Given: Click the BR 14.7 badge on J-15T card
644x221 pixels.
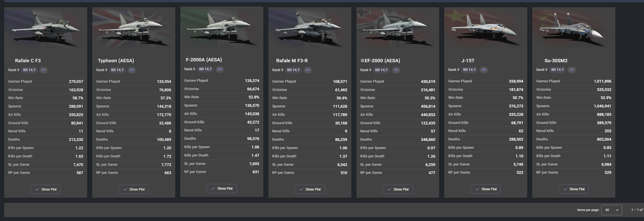Looking at the screenshot, I should pyautogui.click(x=470, y=70).
